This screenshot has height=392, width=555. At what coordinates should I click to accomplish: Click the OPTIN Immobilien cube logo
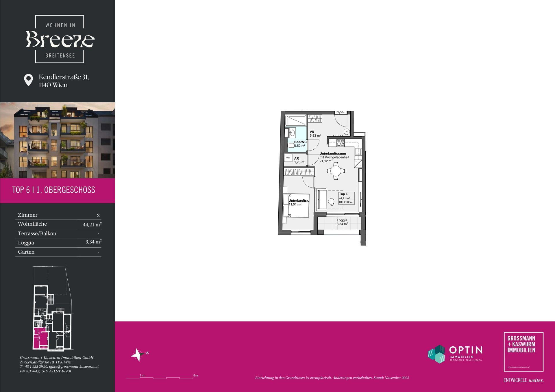click(x=436, y=354)
